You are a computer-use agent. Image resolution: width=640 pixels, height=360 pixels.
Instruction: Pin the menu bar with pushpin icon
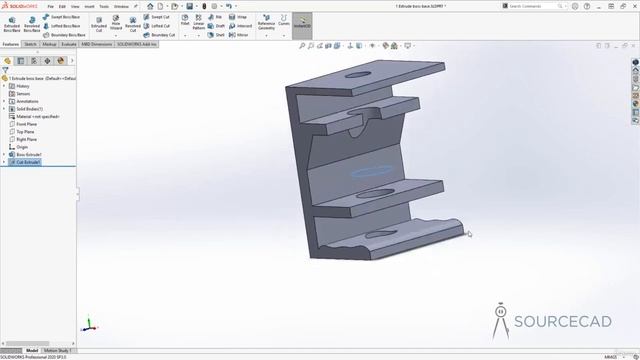coord(136,7)
